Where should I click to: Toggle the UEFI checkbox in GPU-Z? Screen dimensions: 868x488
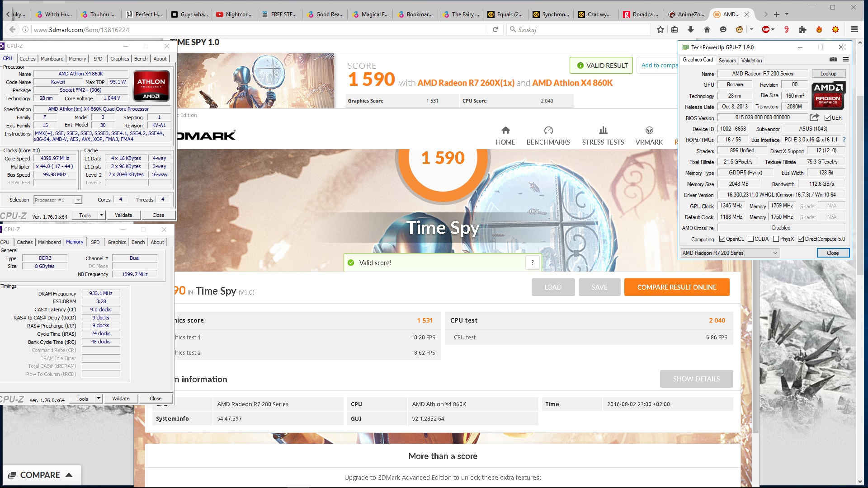(827, 118)
